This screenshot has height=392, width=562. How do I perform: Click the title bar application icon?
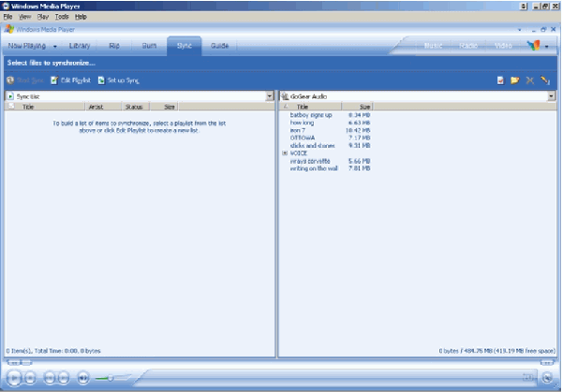pos(6,7)
